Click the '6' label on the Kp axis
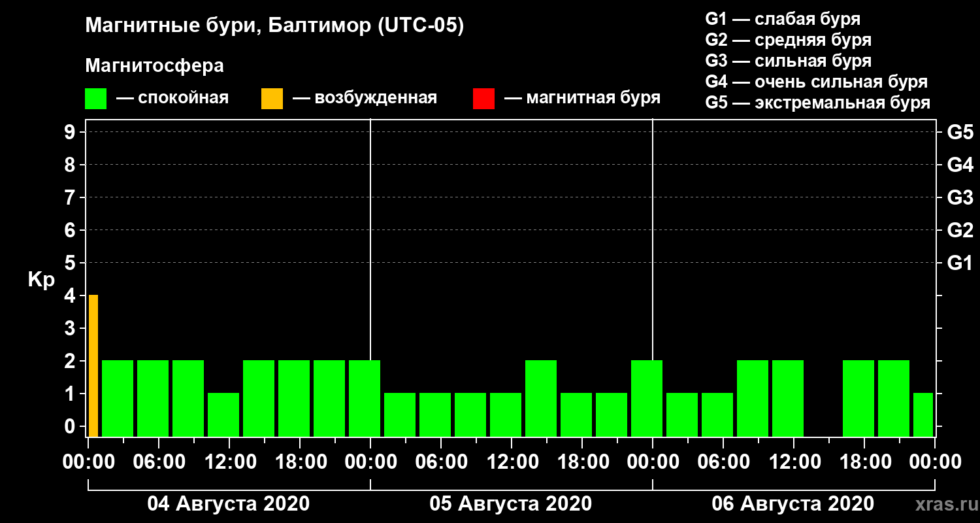This screenshot has height=523, width=980. click(71, 231)
